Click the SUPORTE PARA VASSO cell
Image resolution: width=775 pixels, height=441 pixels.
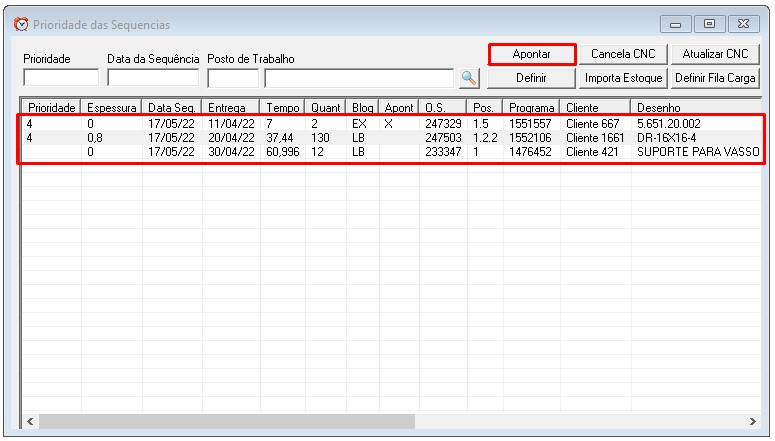pos(698,152)
